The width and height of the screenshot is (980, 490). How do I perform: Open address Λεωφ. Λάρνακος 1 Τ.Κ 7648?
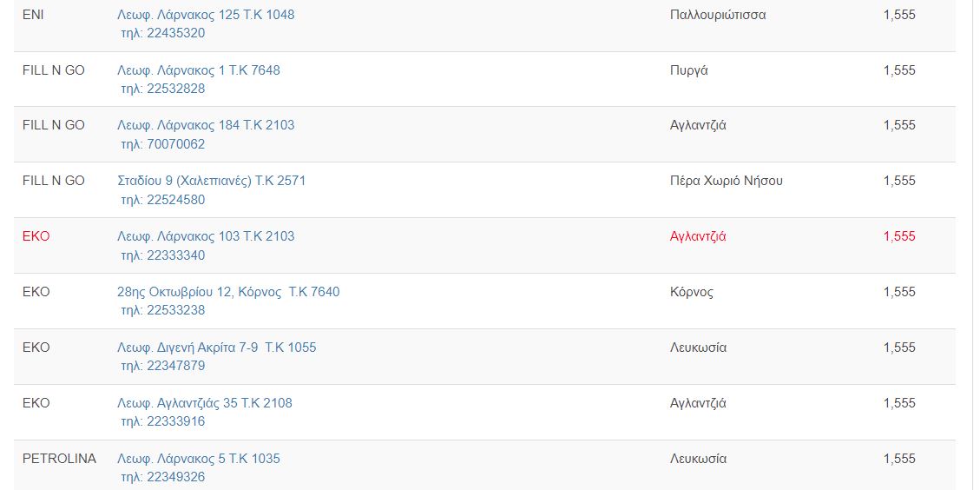coord(199,70)
